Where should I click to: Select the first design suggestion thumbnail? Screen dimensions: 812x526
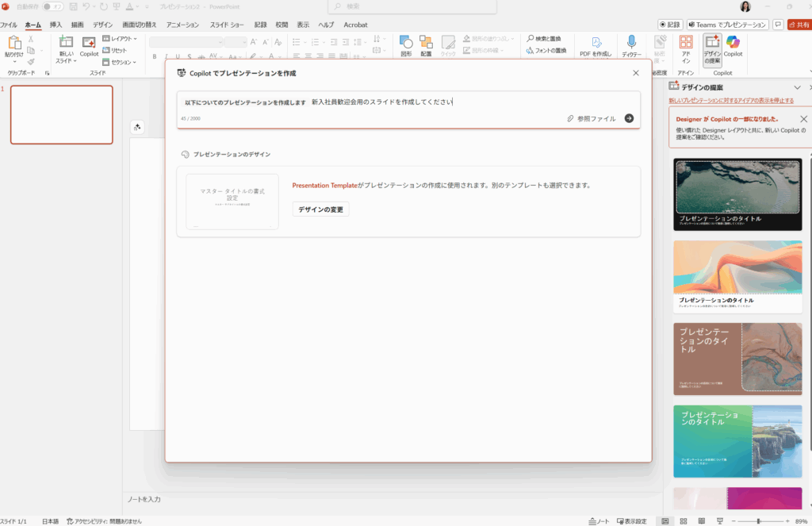737,194
